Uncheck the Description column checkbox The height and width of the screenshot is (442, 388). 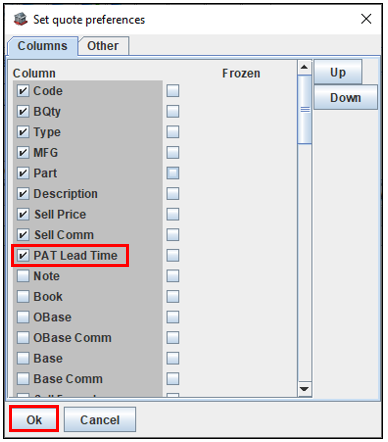pyautogui.click(x=23, y=194)
